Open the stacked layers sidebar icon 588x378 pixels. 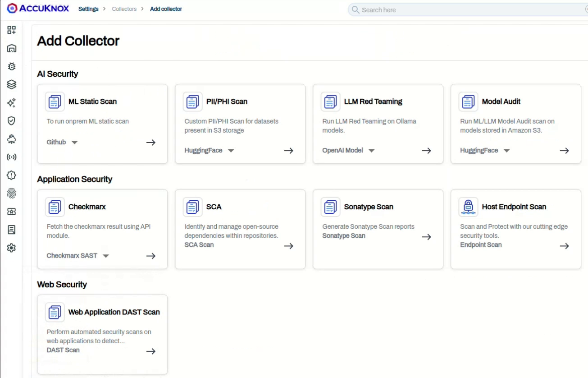point(12,84)
